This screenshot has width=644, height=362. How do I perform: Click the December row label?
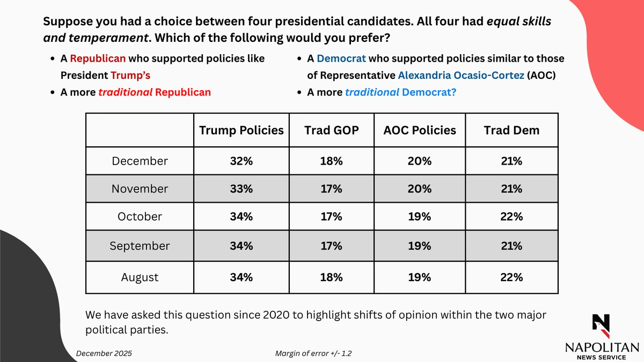point(140,161)
